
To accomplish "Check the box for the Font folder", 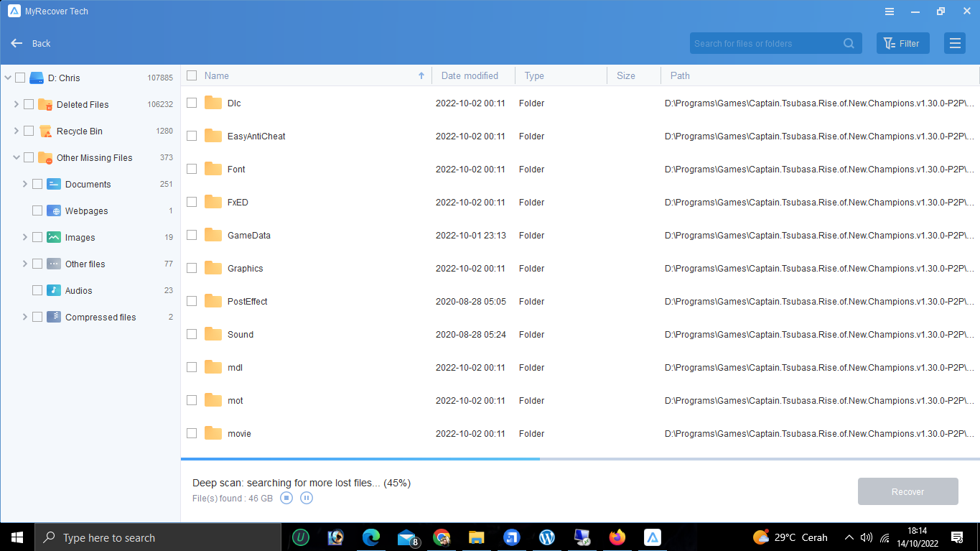I will click(192, 169).
